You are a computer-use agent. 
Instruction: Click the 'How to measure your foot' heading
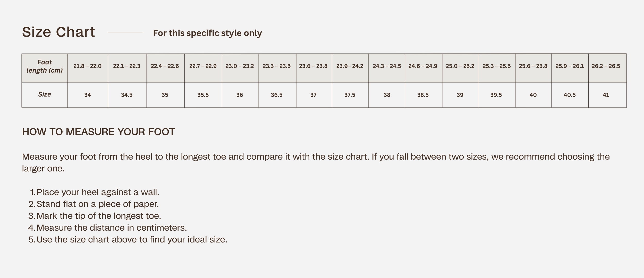click(98, 132)
